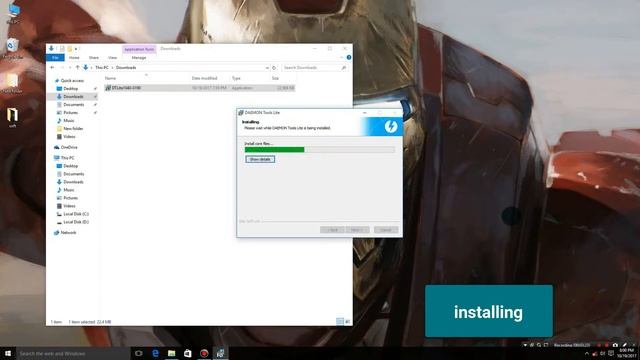640x360 pixels.
Task: Sort files by the Date modified column
Action: (x=204, y=78)
